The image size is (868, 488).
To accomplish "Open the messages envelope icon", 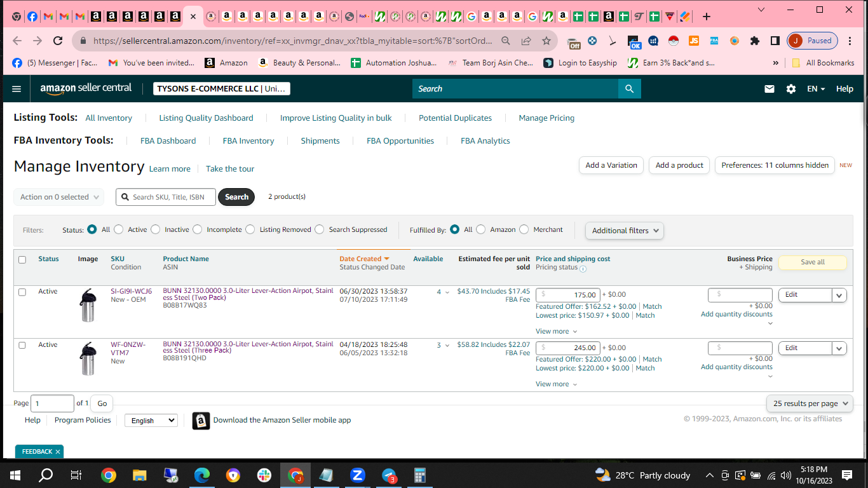I will (770, 89).
